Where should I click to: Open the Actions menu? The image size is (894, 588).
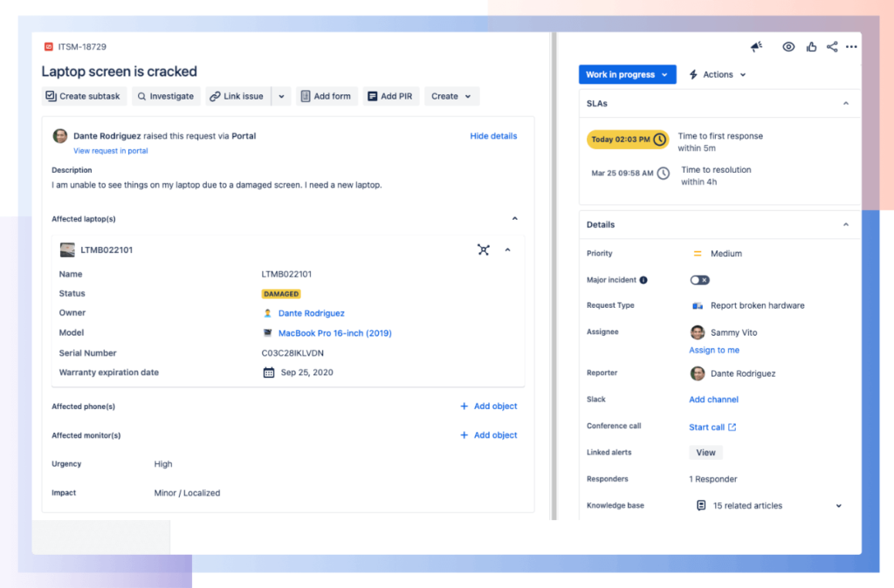coord(718,75)
